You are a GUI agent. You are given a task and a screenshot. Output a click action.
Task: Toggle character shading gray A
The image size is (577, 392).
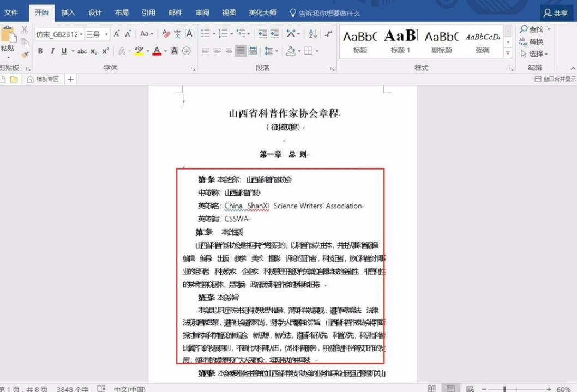(175, 51)
